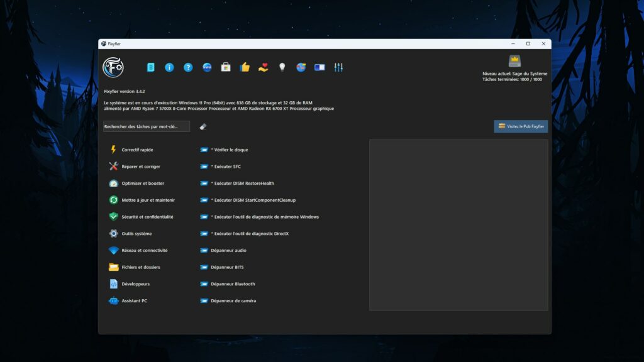Click the thumbs-up icon
The height and width of the screenshot is (362, 644).
pos(245,67)
